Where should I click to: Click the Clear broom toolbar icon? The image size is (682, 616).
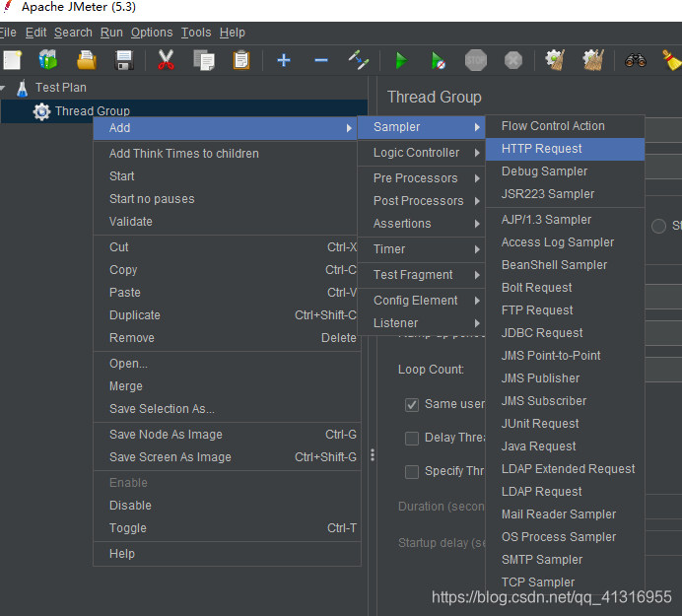555,60
